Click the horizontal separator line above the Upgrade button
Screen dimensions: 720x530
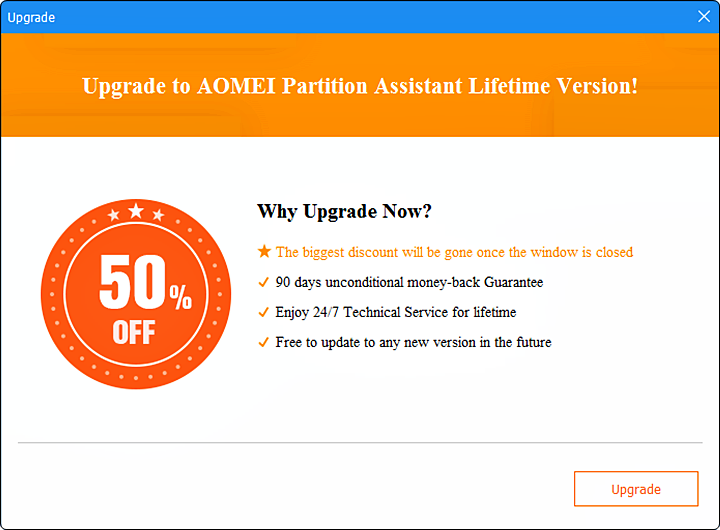click(360, 442)
